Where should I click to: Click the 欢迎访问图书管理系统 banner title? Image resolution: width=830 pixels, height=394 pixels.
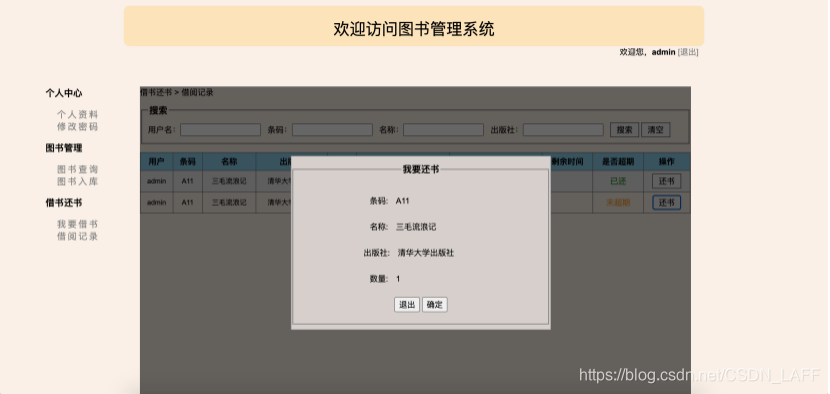coord(413,29)
